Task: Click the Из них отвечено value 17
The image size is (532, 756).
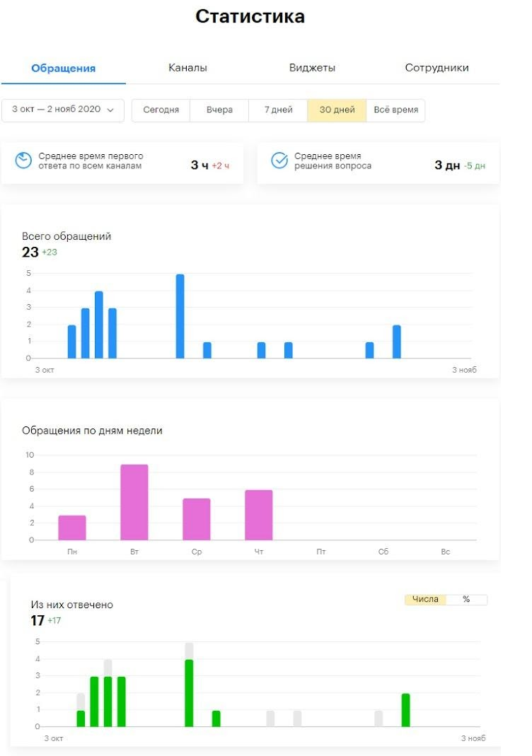Action: pos(37,620)
